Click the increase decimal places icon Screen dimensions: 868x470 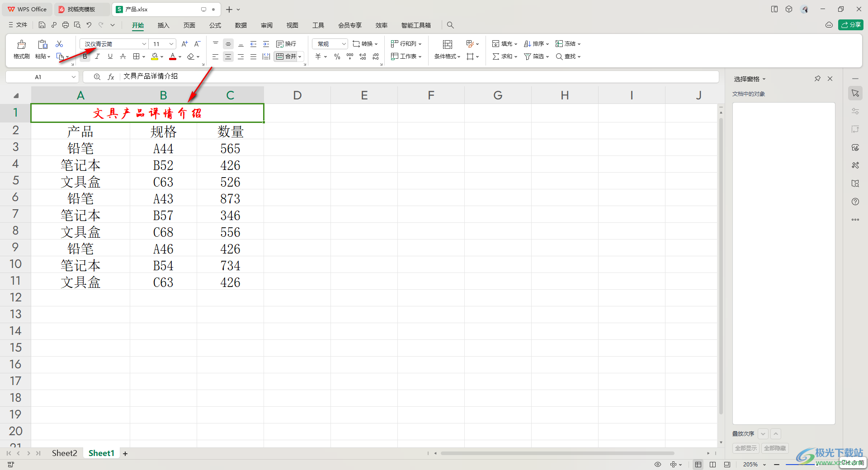(x=363, y=56)
